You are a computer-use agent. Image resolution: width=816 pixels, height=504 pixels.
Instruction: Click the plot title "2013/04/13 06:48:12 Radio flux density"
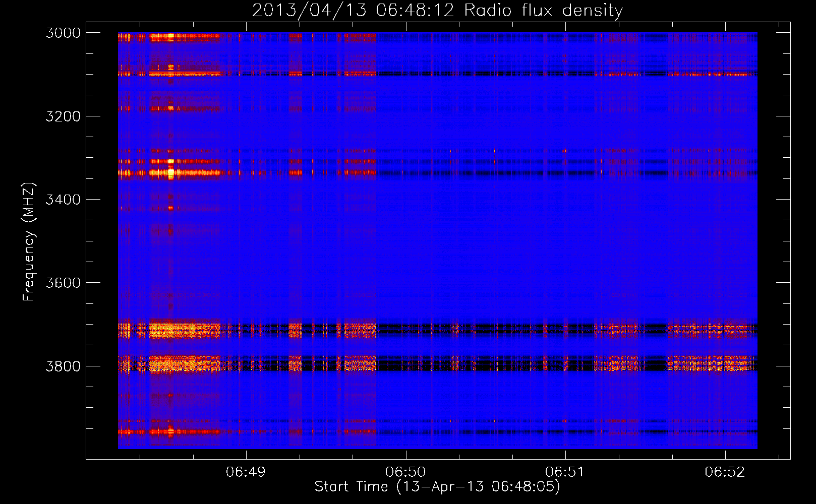[437, 10]
